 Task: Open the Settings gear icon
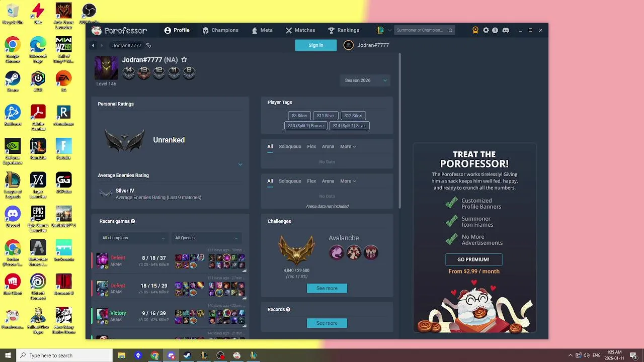coord(486,30)
